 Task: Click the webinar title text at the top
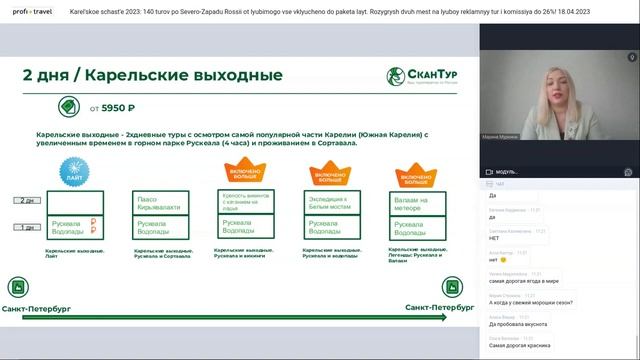pyautogui.click(x=330, y=12)
